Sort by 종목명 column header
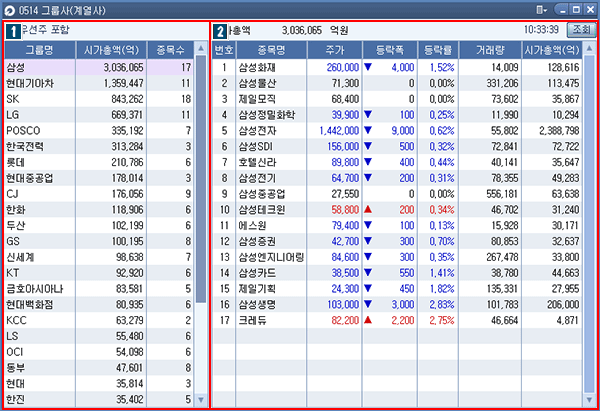This screenshot has height=411, width=600. pyautogui.click(x=271, y=50)
